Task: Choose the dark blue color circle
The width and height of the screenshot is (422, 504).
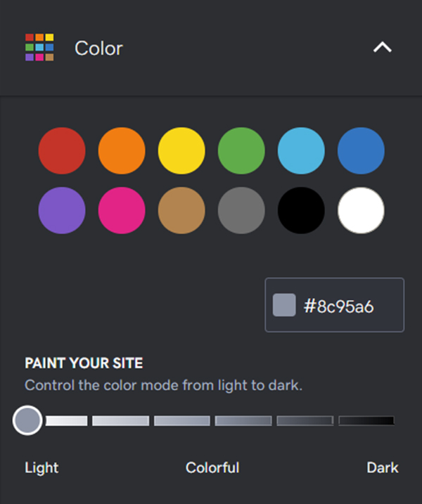Action: pyautogui.click(x=361, y=150)
